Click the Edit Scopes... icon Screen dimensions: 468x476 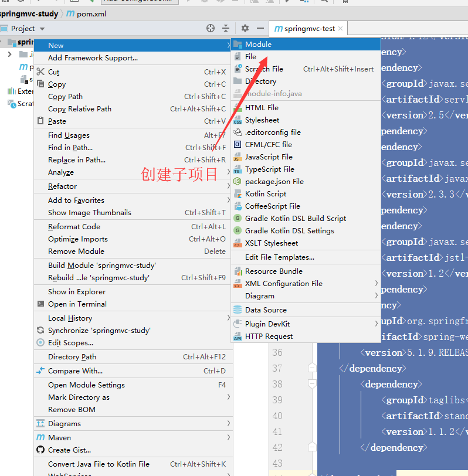(40, 342)
